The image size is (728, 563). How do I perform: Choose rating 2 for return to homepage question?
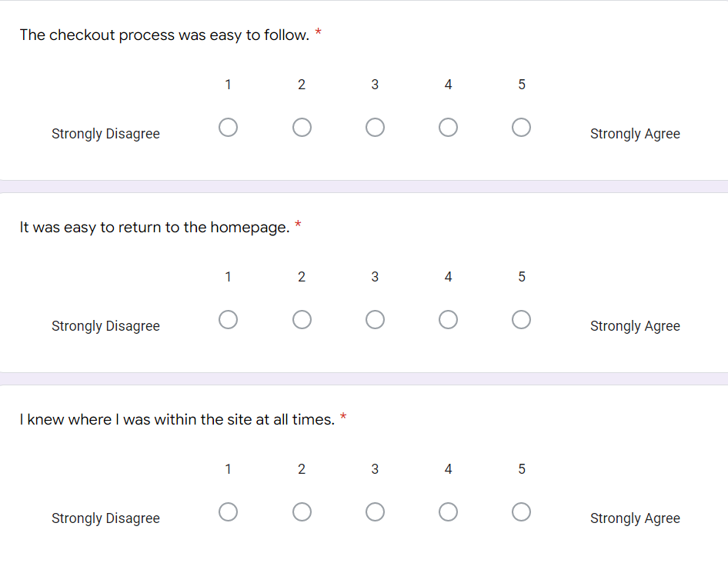tap(302, 319)
